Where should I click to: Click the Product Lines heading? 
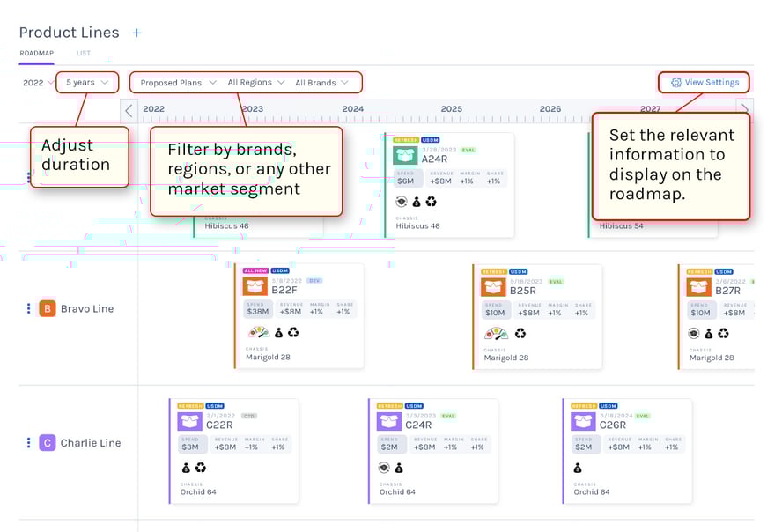tap(70, 33)
